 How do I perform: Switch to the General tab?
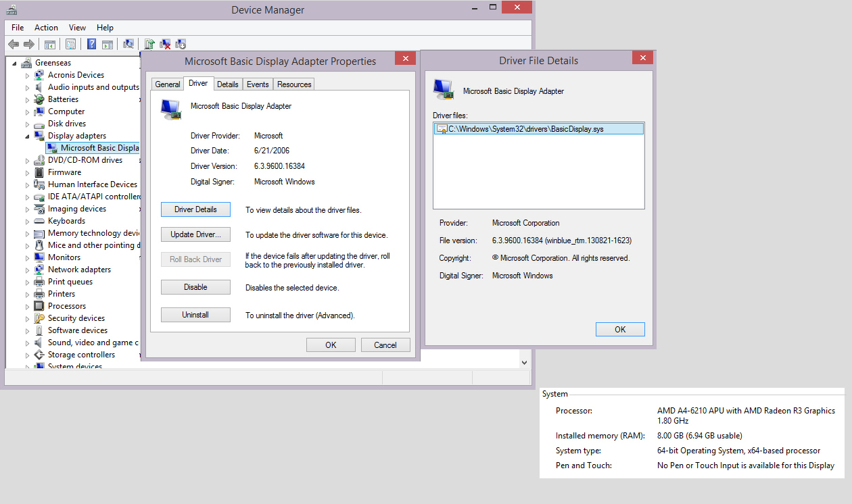168,84
